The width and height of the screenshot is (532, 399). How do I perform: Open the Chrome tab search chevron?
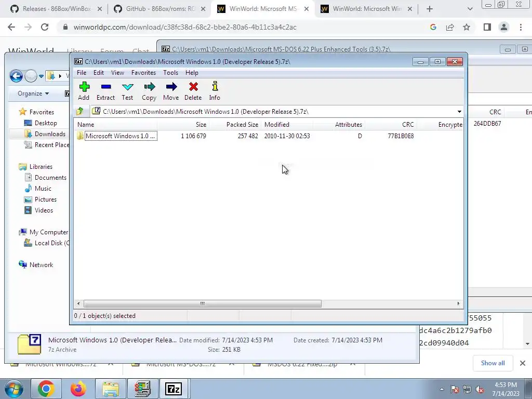pos(470,9)
